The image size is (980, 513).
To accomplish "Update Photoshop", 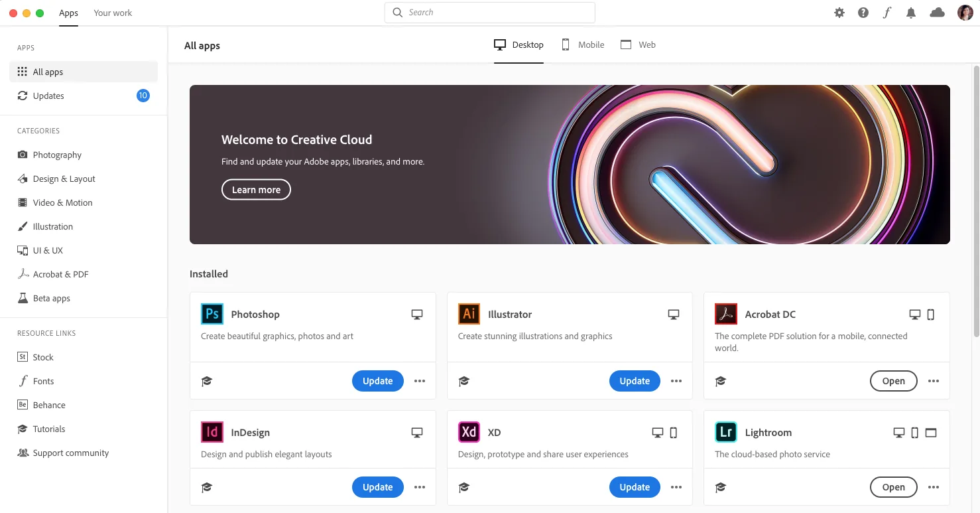I will (x=378, y=381).
